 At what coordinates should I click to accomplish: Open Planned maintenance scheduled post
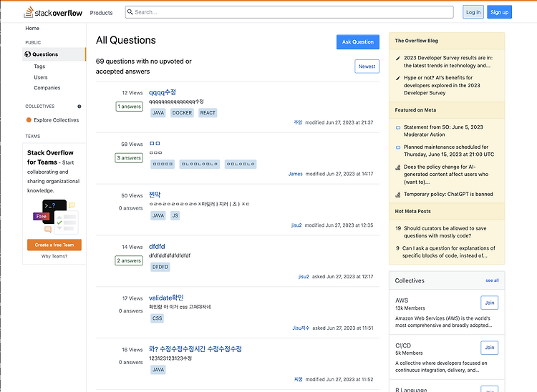(449, 151)
